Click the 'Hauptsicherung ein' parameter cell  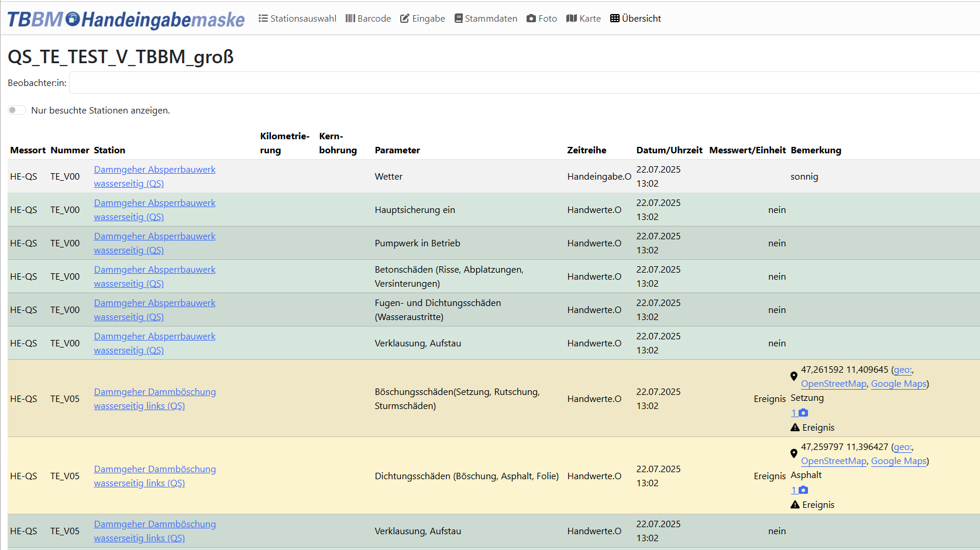pyautogui.click(x=415, y=209)
